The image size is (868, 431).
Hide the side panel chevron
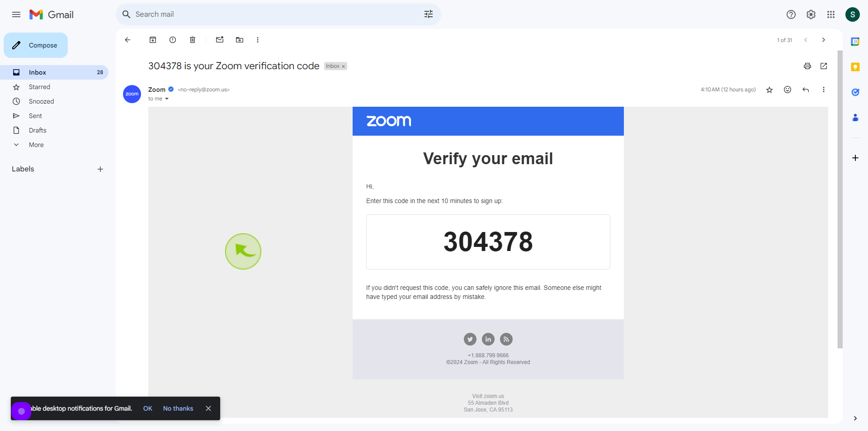(855, 418)
